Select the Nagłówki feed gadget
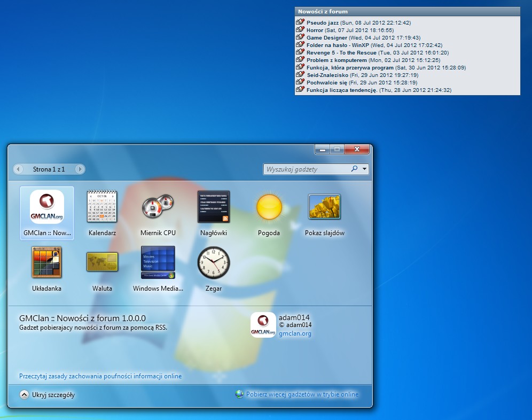Screen dimensions: 532x420 coord(214,207)
